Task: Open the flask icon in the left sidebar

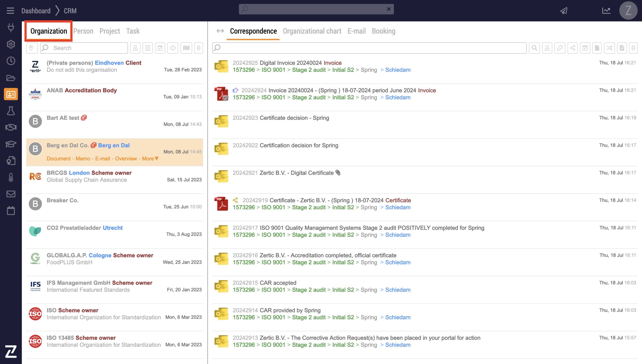Action: coord(11,111)
